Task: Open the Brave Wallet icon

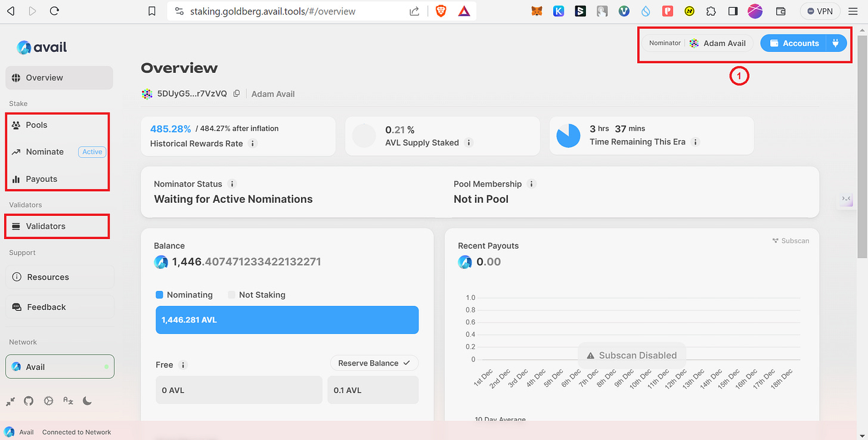Action: [x=781, y=11]
